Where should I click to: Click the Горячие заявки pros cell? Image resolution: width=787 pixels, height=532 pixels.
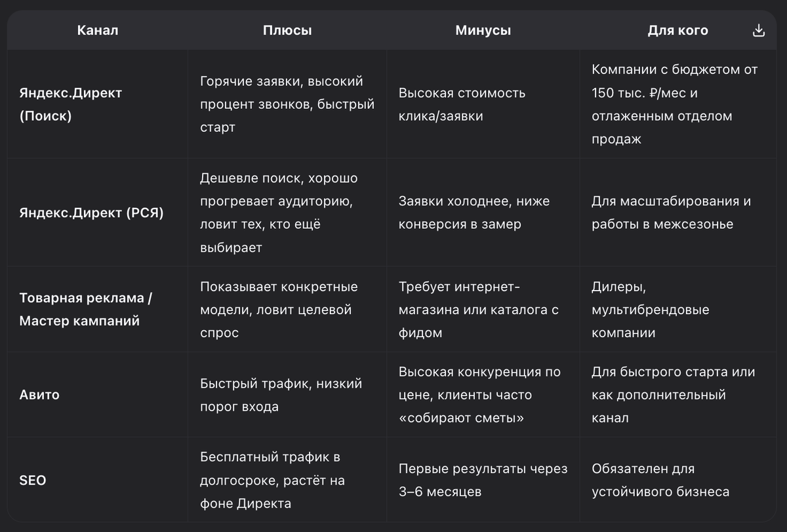coord(287,104)
